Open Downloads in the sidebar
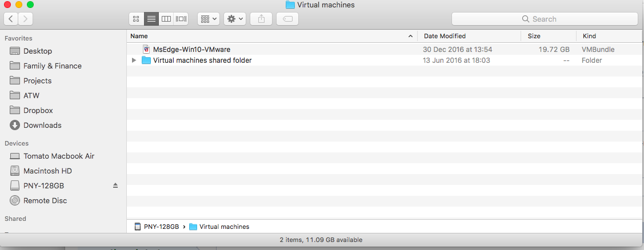The image size is (644, 250). (42, 125)
